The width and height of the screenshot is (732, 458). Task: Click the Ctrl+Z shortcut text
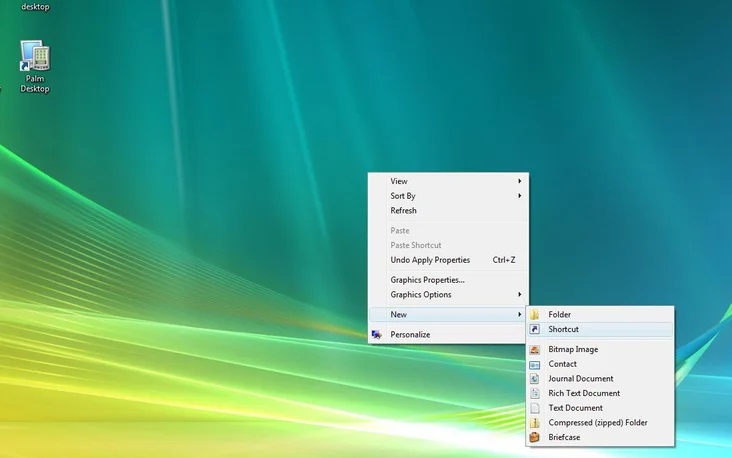click(504, 260)
